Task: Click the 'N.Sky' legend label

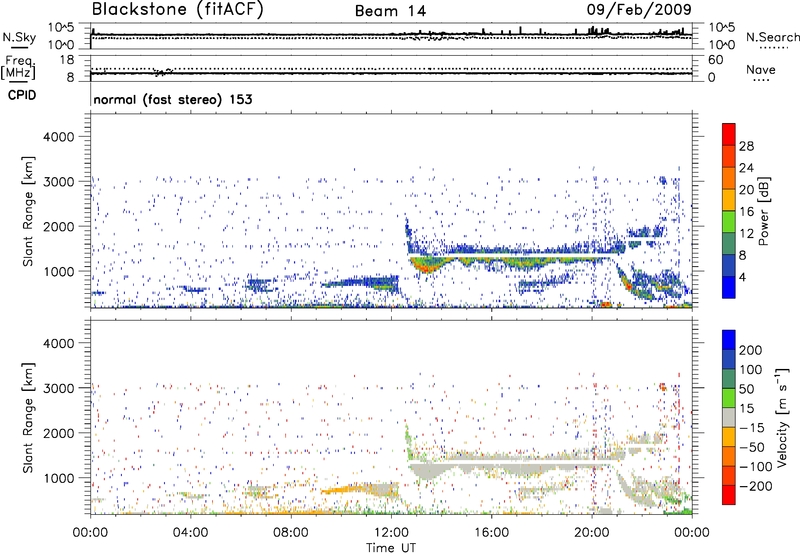Action: pos(19,37)
